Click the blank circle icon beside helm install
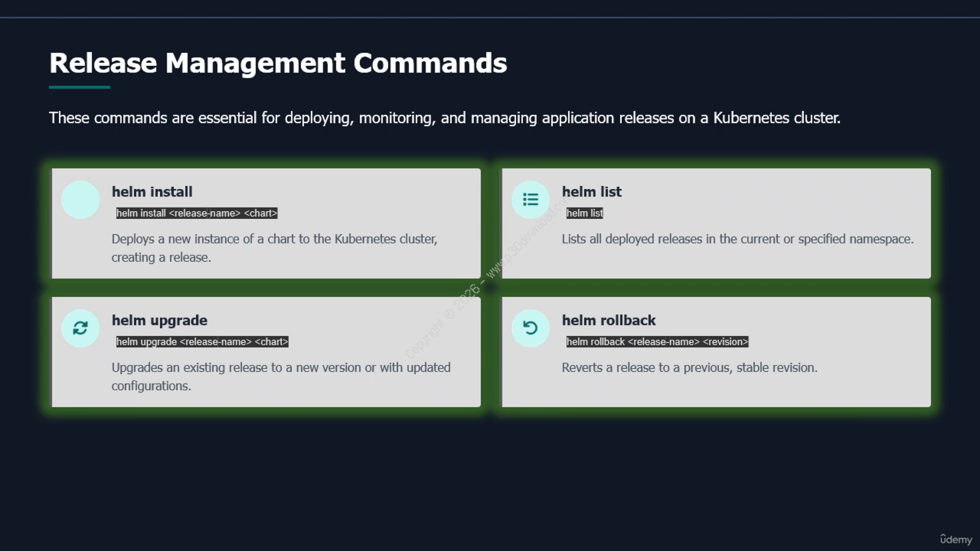Screen dimensions: 980x551 [x=80, y=200]
